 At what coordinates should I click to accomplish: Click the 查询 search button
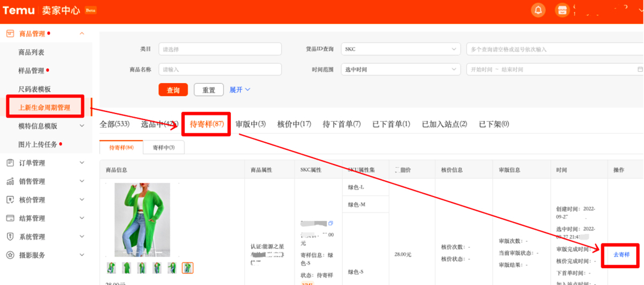(173, 90)
